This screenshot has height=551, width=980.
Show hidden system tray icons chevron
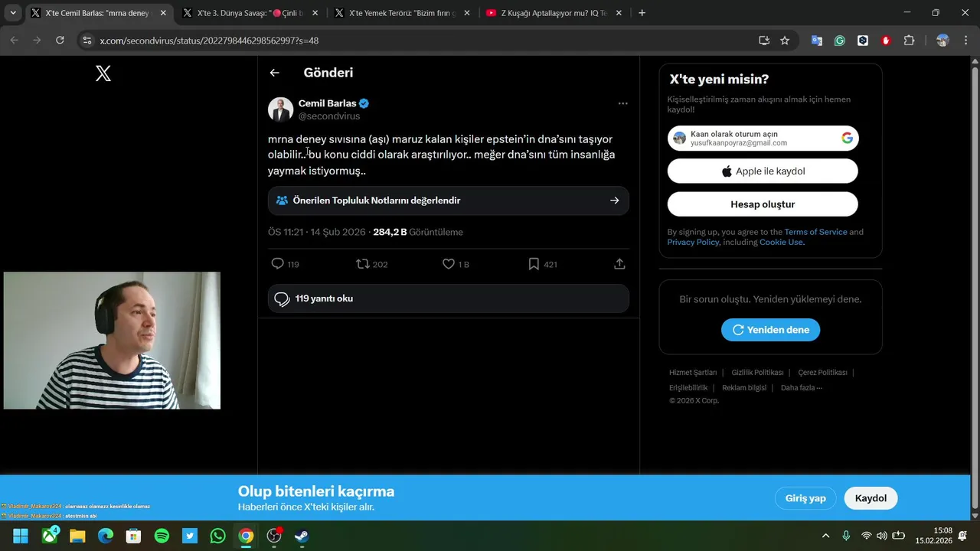point(825,536)
